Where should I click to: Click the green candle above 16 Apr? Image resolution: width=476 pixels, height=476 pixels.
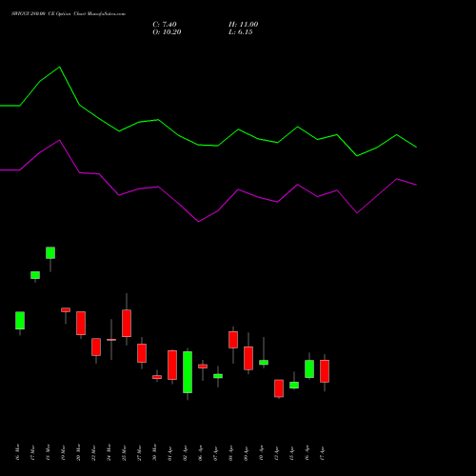point(309,368)
